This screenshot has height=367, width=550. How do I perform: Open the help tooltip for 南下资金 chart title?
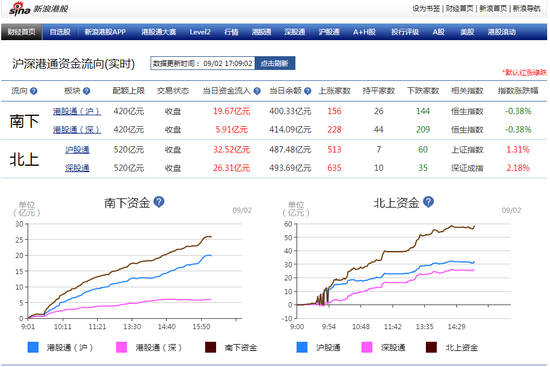[x=159, y=202]
